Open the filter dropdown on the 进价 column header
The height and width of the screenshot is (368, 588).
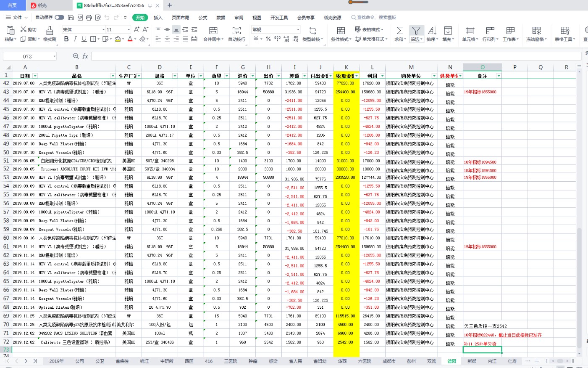click(252, 76)
